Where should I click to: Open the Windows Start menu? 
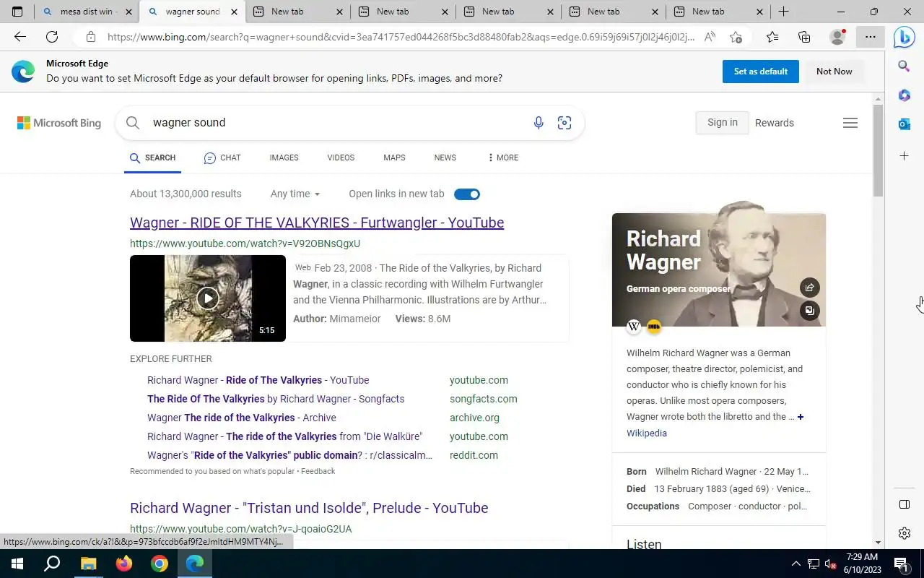click(17, 564)
